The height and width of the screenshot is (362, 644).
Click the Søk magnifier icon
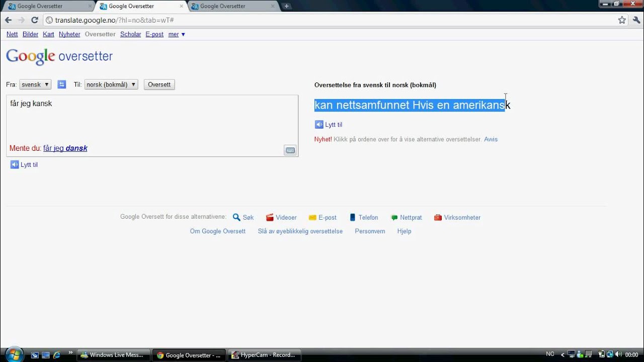click(x=236, y=218)
